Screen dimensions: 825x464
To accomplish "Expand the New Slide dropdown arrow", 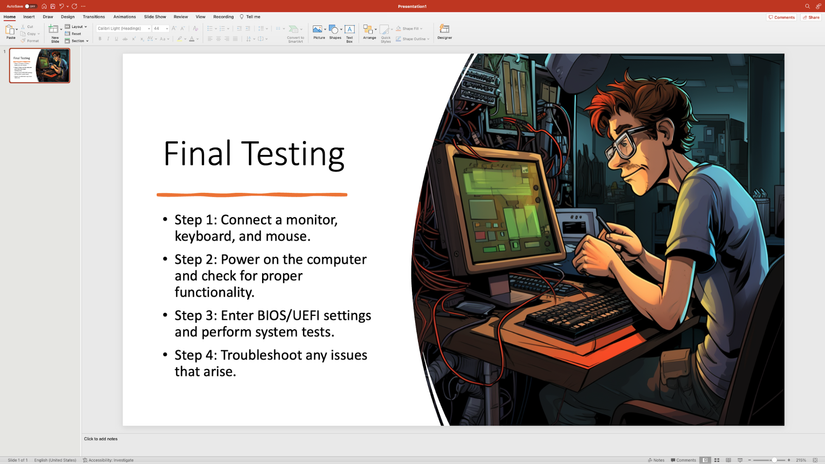I will [x=61, y=29].
